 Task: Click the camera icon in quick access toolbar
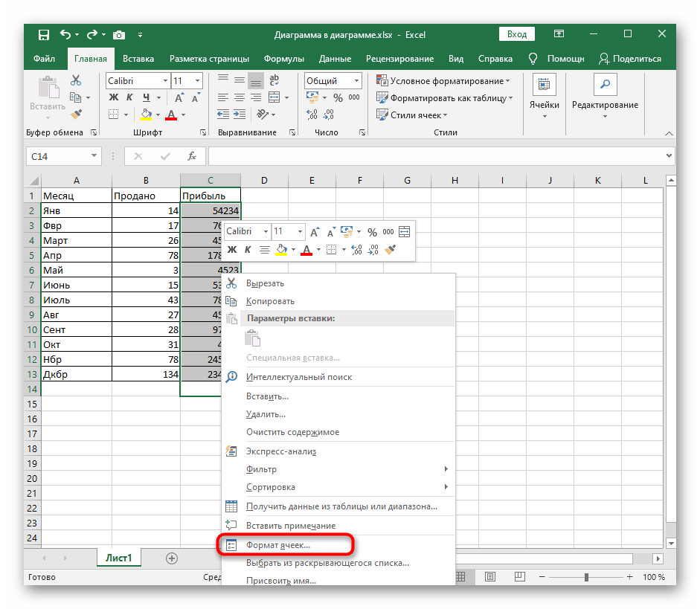(119, 35)
